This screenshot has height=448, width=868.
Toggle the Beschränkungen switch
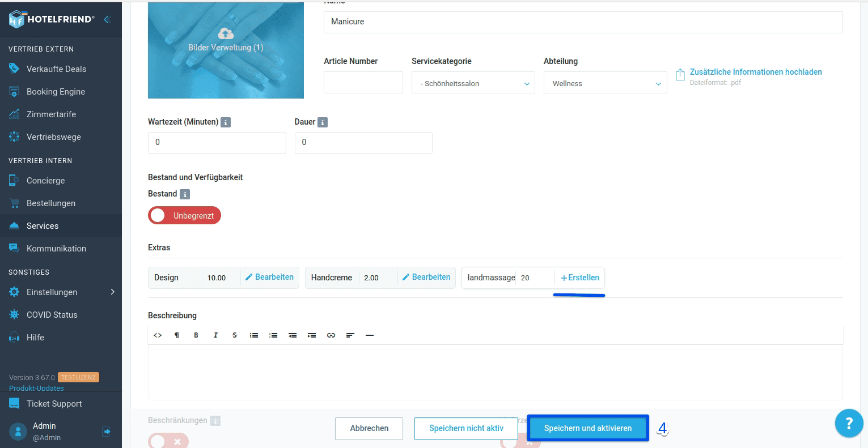(168, 441)
